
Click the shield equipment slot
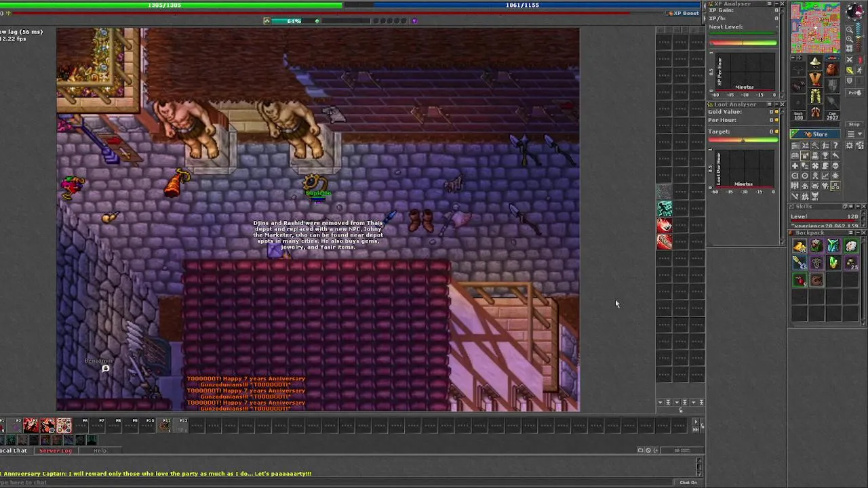click(832, 85)
